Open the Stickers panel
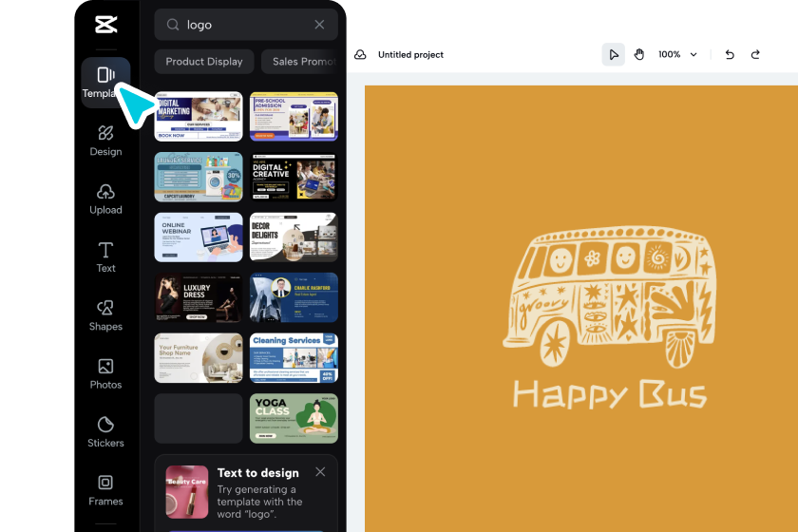798x532 pixels. point(105,431)
